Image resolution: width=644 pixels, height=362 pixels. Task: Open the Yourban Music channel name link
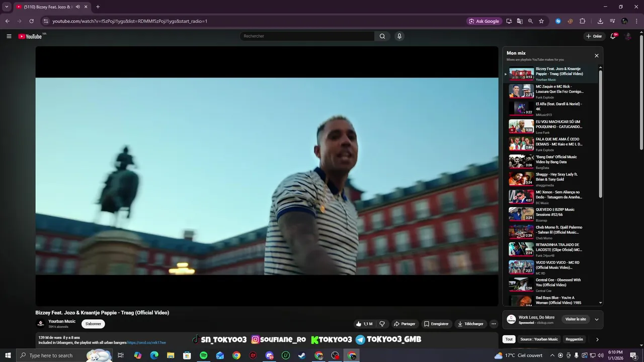[x=62, y=321]
